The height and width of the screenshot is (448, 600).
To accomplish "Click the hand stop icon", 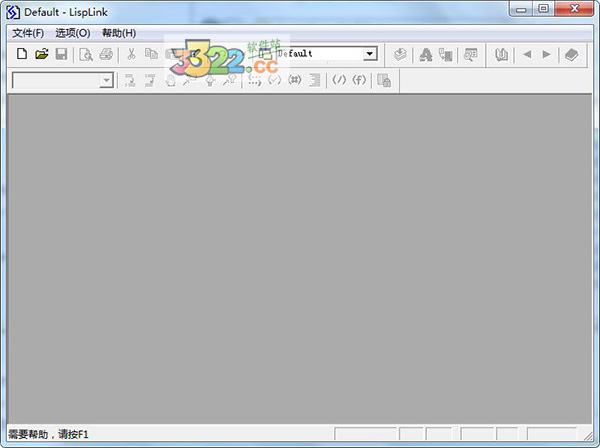I will pos(170,80).
